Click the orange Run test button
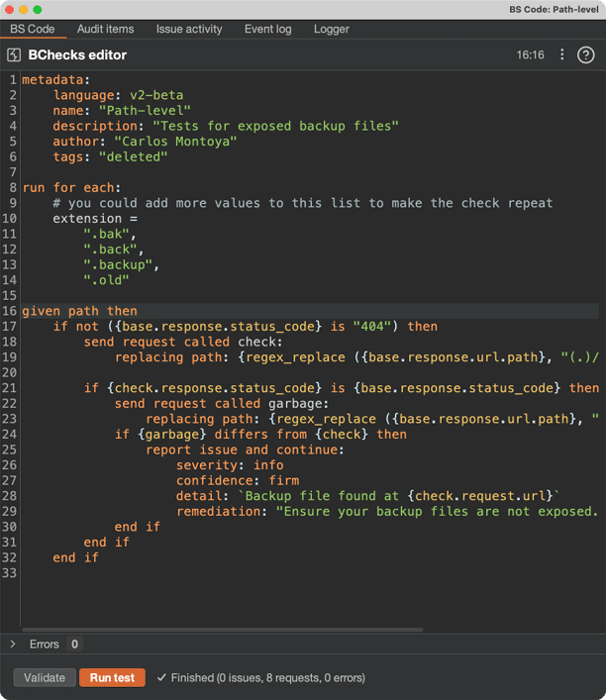Image resolution: width=606 pixels, height=700 pixels. tap(112, 678)
